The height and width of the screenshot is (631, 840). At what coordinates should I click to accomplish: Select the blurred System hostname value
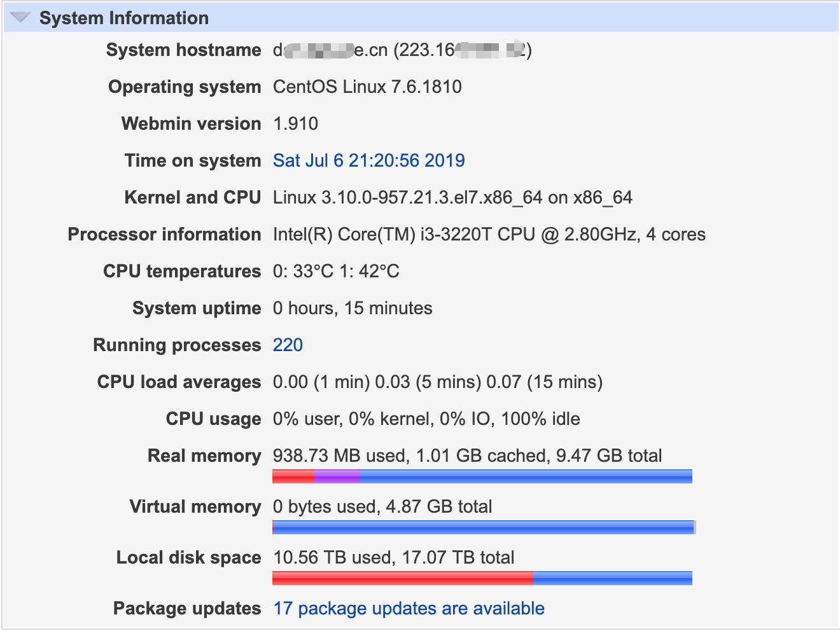pos(402,50)
